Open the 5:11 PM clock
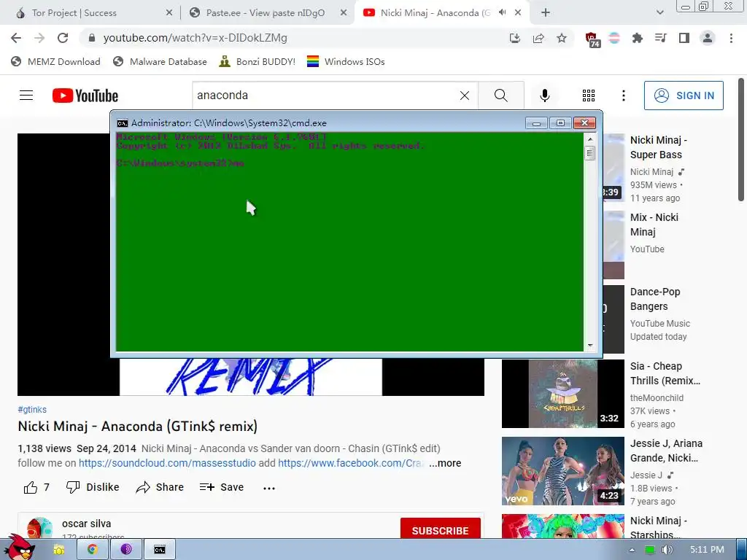Viewport: 747px width, 560px height. 707,550
